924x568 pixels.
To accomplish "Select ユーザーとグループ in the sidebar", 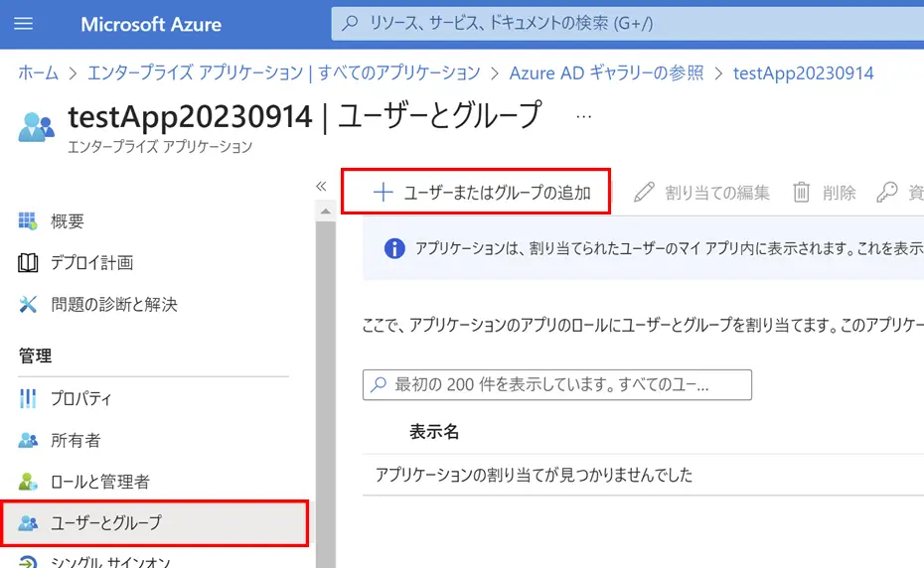I will (x=154, y=522).
